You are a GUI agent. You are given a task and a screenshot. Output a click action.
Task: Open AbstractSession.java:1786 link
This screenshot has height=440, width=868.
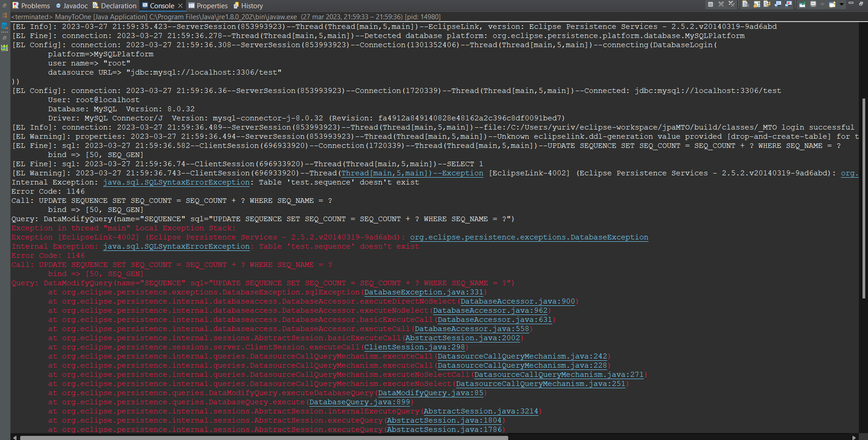pos(444,429)
